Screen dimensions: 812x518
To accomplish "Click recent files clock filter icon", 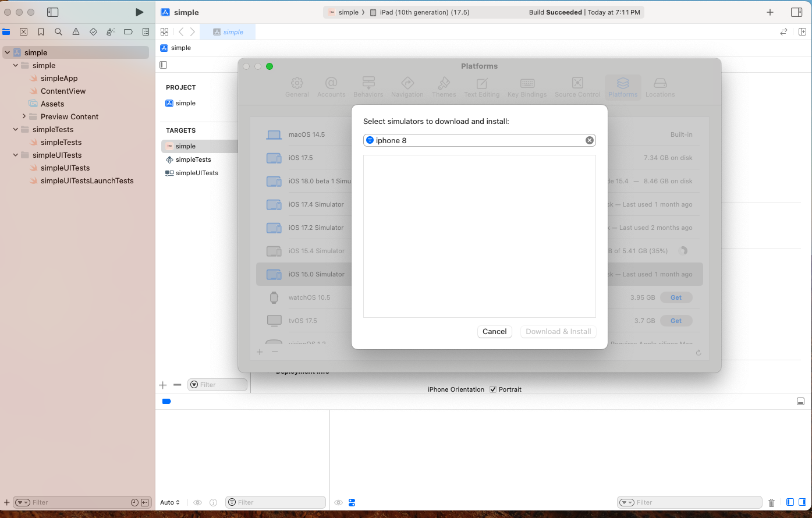I will pos(135,502).
